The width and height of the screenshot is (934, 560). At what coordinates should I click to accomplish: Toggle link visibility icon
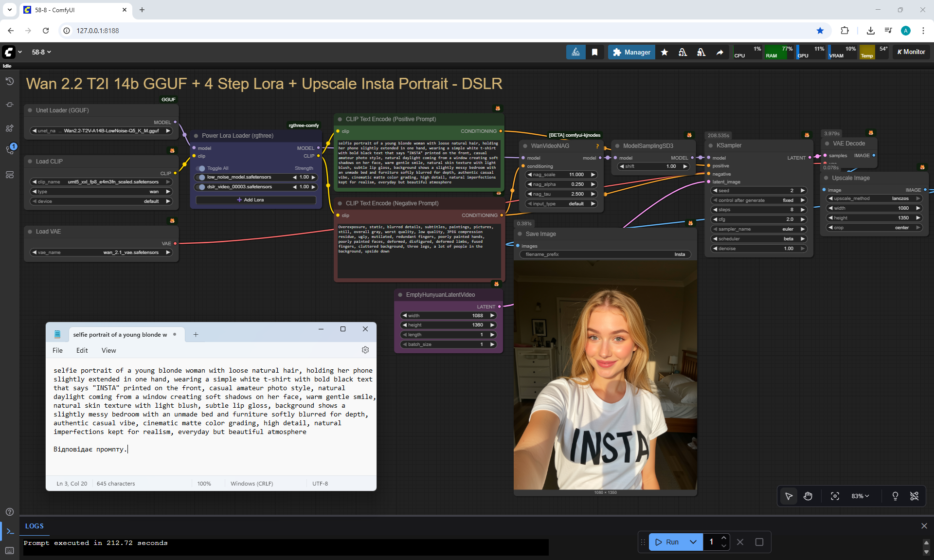pos(914,496)
